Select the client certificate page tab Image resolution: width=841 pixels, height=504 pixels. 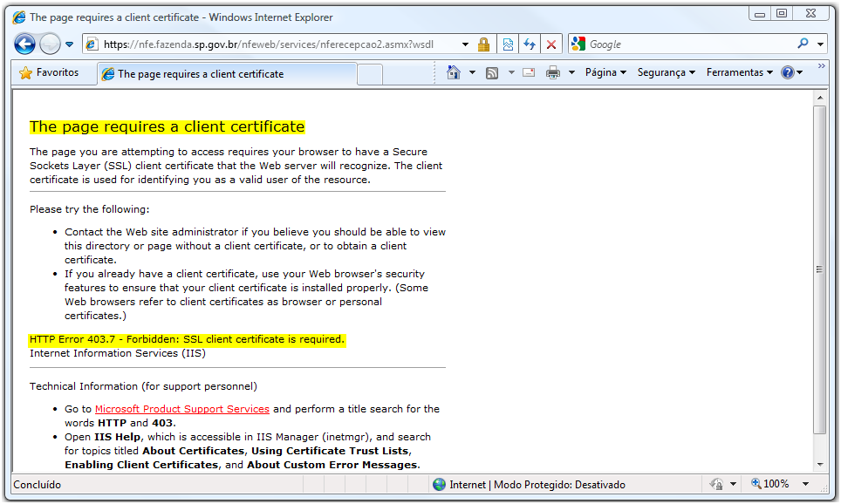pos(227,74)
